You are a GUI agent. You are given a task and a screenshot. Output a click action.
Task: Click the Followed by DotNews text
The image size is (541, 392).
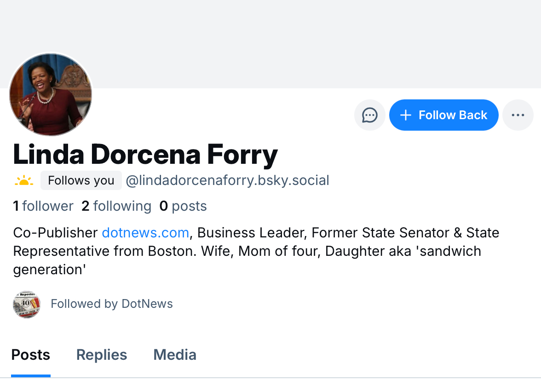pos(112,304)
